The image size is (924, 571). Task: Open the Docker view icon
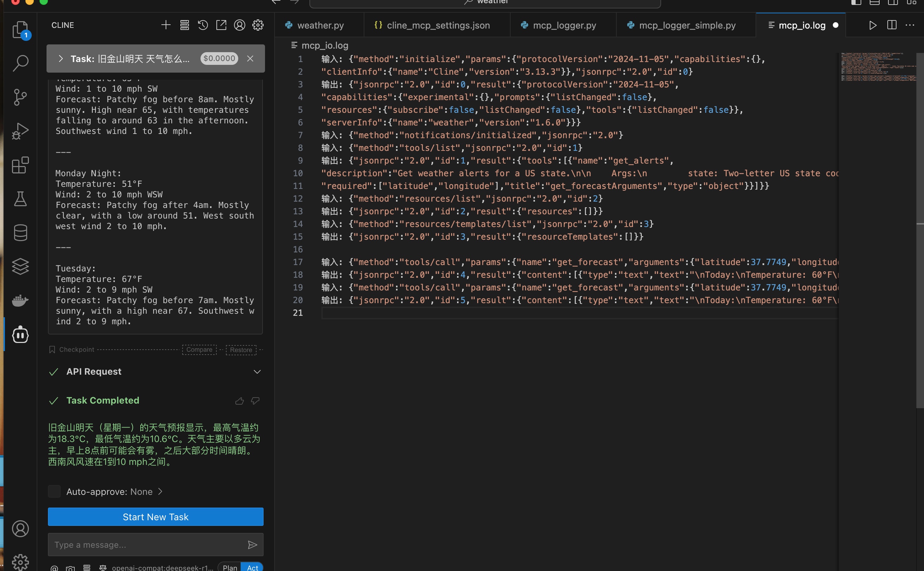point(20,301)
